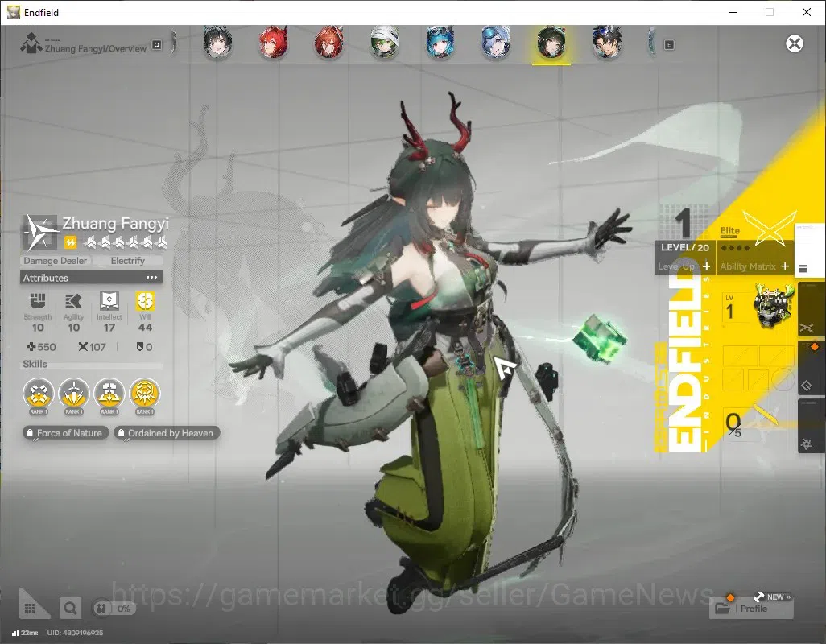
Task: Toggle the trust 0% pill
Action: pyautogui.click(x=114, y=609)
